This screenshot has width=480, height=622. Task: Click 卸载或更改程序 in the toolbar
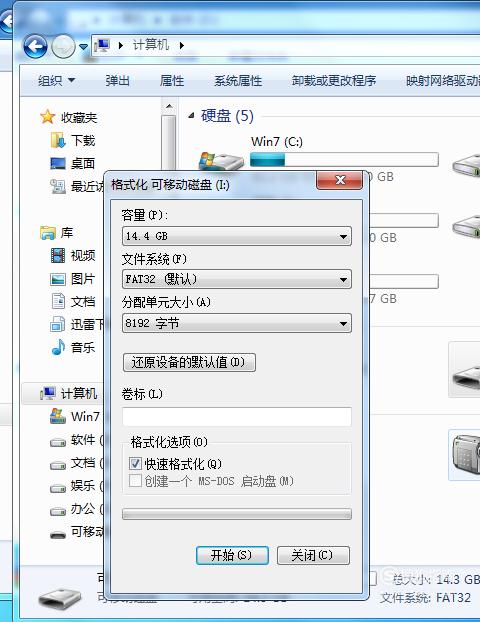click(x=334, y=81)
